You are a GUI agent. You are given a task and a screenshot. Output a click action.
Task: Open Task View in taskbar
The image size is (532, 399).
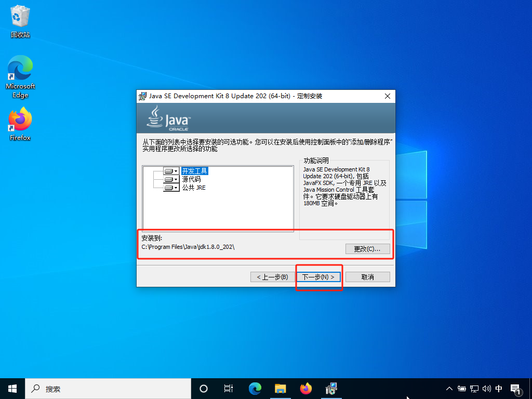(229, 389)
